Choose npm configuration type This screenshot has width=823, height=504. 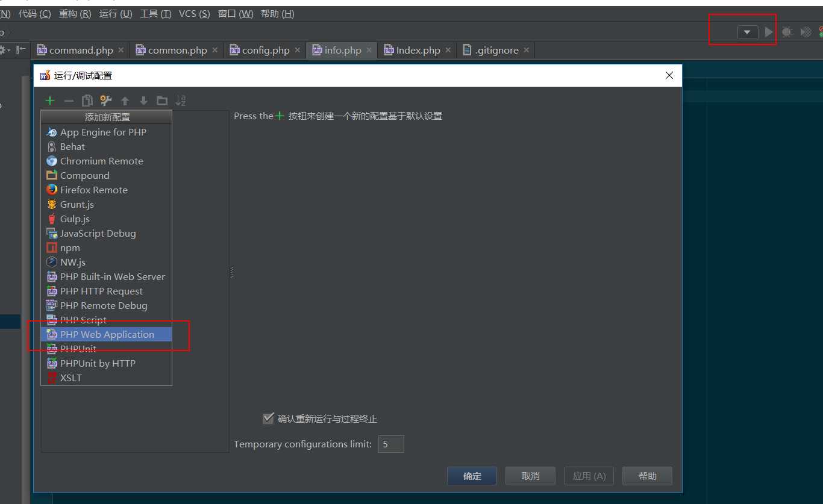107,247
